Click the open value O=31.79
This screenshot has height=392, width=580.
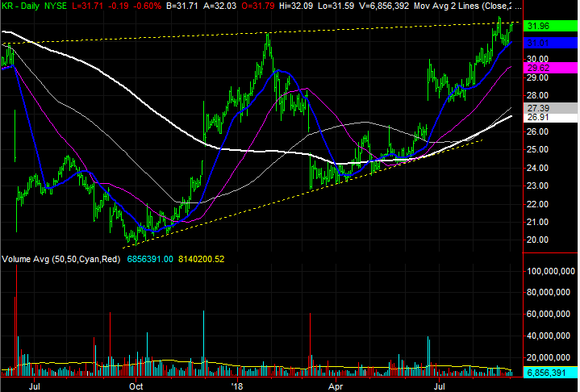tap(257, 6)
